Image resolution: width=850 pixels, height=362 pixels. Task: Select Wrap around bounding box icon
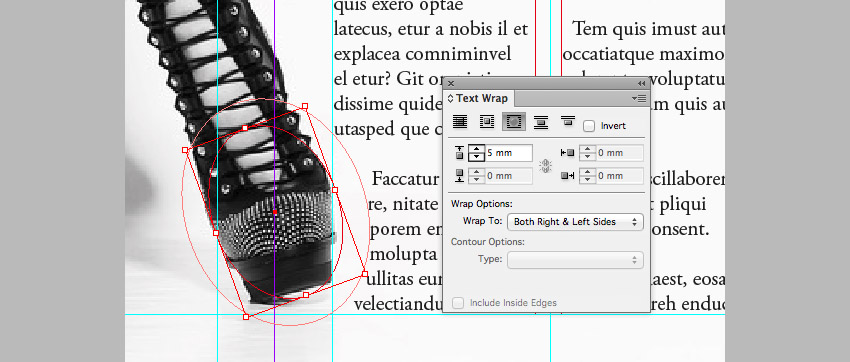487,122
